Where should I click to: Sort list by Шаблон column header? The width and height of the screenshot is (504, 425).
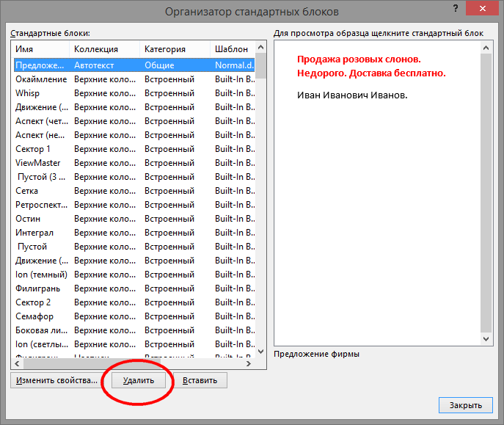[x=233, y=49]
